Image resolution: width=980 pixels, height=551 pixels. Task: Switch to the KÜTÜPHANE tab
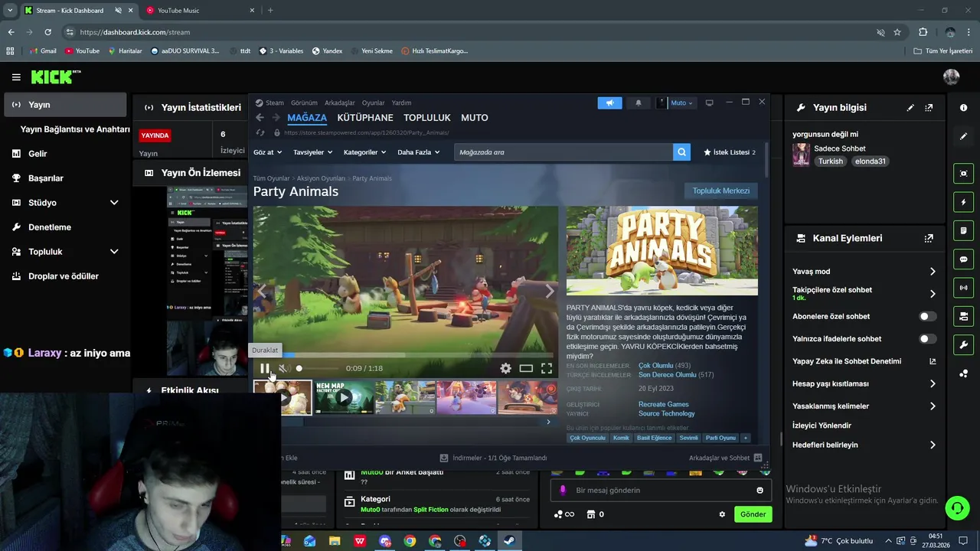(x=365, y=118)
